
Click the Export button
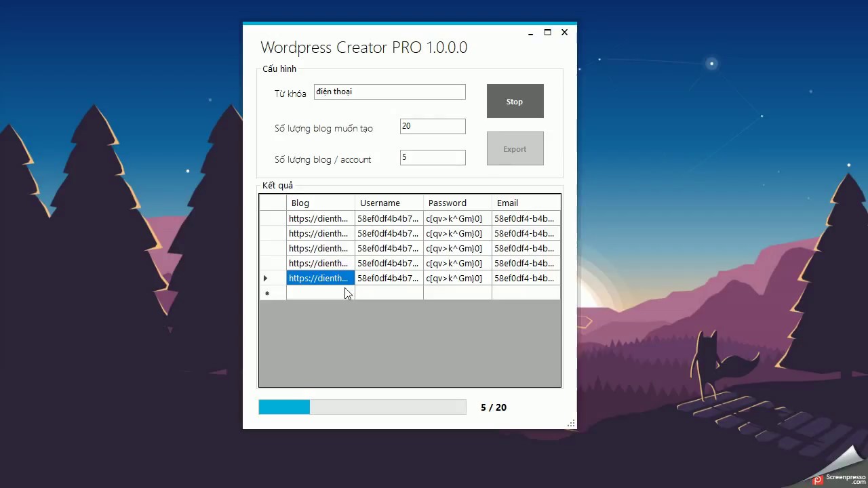click(x=515, y=148)
